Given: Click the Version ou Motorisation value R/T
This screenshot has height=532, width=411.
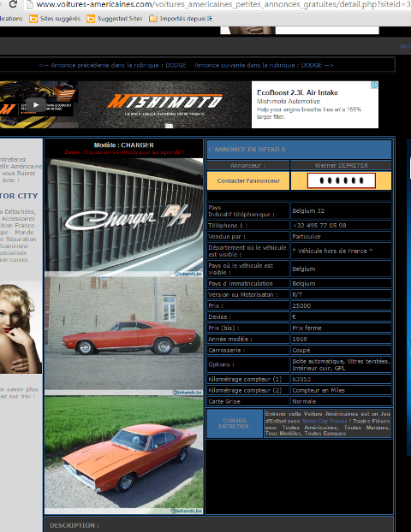Looking at the screenshot, I should (297, 294).
